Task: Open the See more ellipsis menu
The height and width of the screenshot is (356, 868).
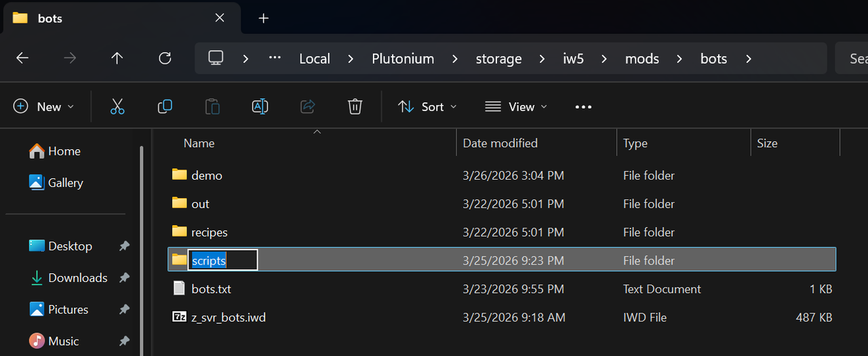Action: click(x=583, y=106)
